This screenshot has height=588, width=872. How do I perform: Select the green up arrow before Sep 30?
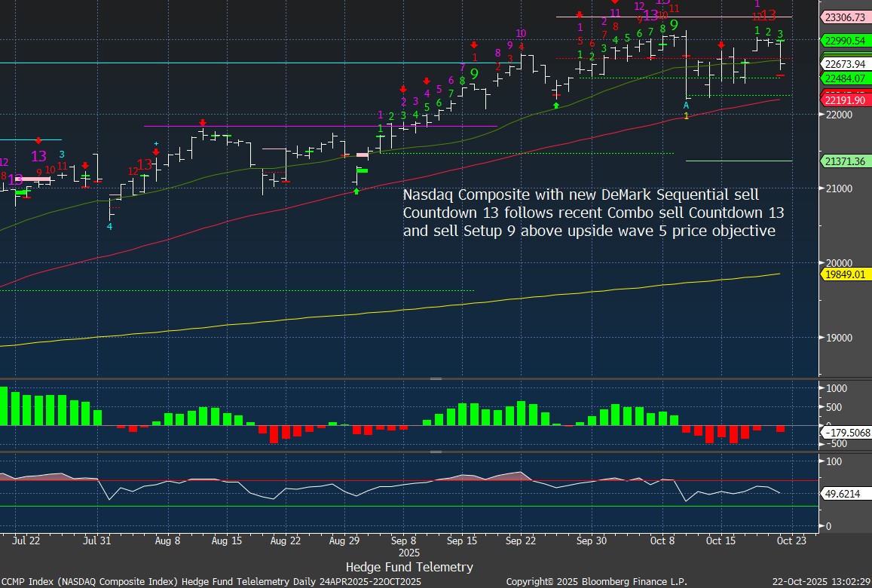point(556,106)
